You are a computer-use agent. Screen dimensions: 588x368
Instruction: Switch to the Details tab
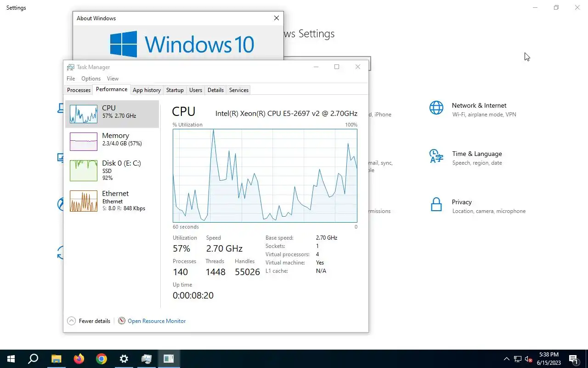click(x=215, y=90)
